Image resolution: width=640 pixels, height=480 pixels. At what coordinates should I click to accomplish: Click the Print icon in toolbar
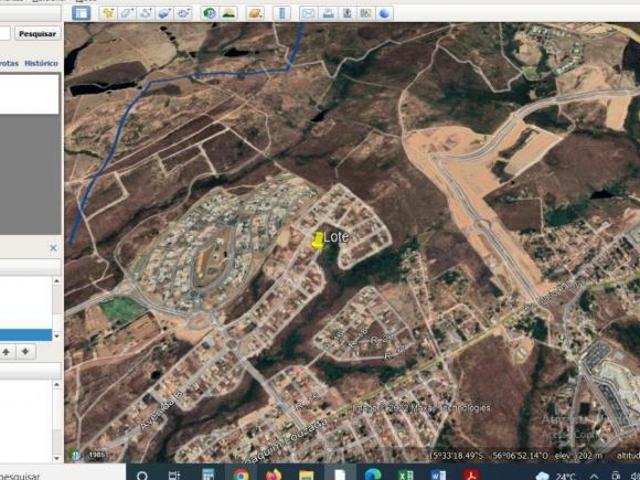pos(327,13)
